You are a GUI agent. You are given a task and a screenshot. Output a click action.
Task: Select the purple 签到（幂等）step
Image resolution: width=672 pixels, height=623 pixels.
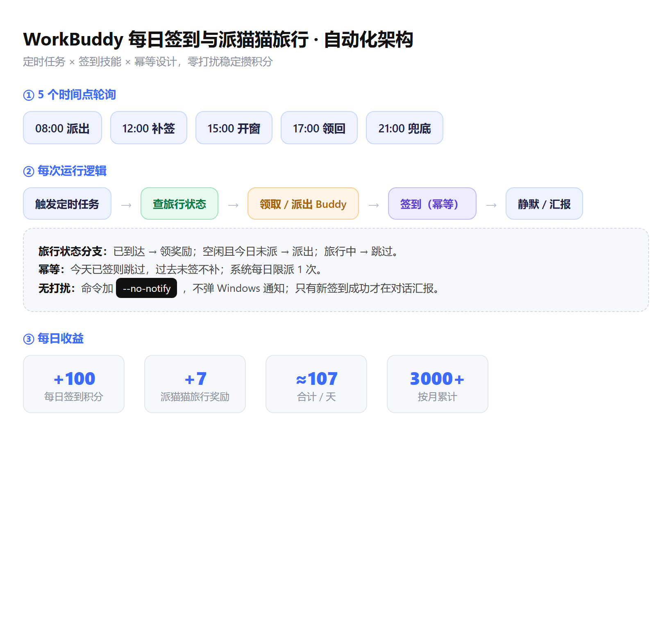point(432,204)
